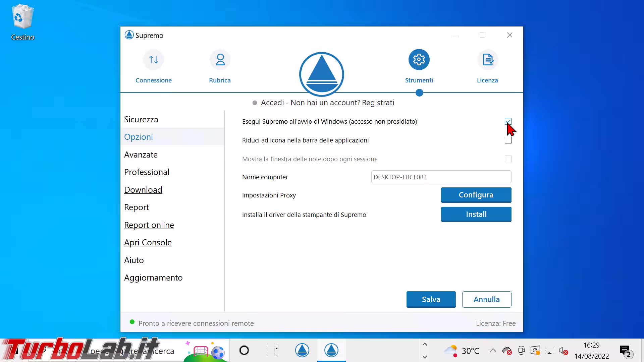This screenshot has height=362, width=644.
Task: Follow the Registrati link
Action: pos(378,103)
